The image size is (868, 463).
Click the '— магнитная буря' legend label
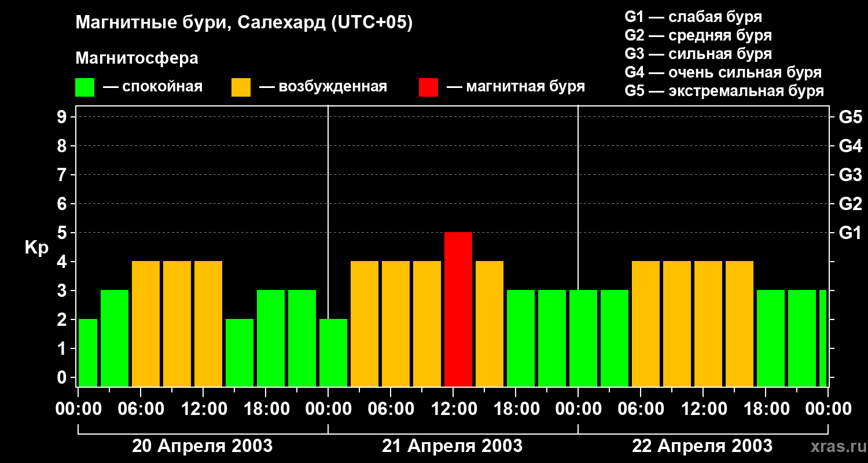tap(516, 87)
